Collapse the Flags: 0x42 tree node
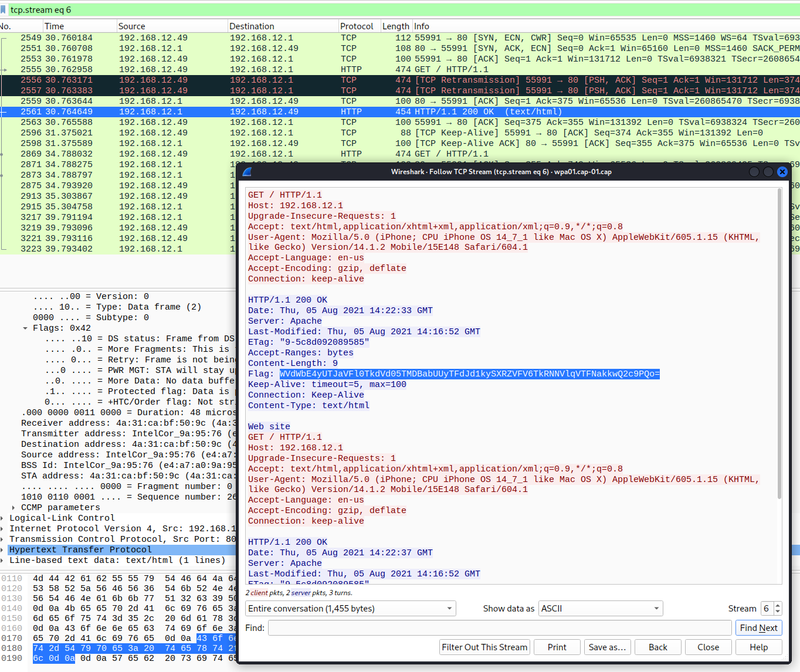 [x=25, y=328]
